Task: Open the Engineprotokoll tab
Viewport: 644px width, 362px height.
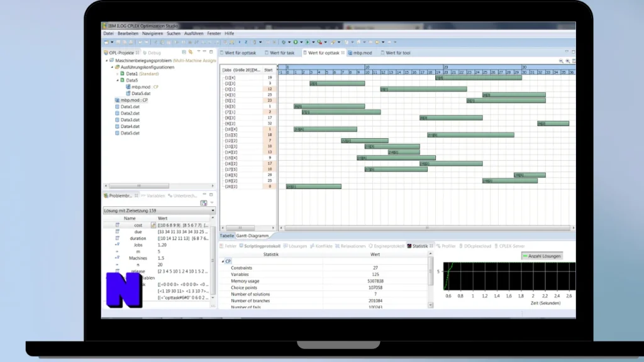Action: 387,246
